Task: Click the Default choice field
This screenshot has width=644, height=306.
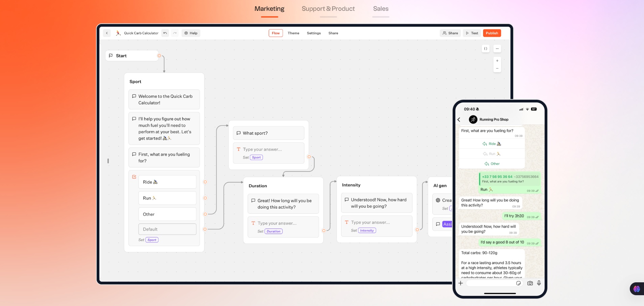Action: coord(167,229)
